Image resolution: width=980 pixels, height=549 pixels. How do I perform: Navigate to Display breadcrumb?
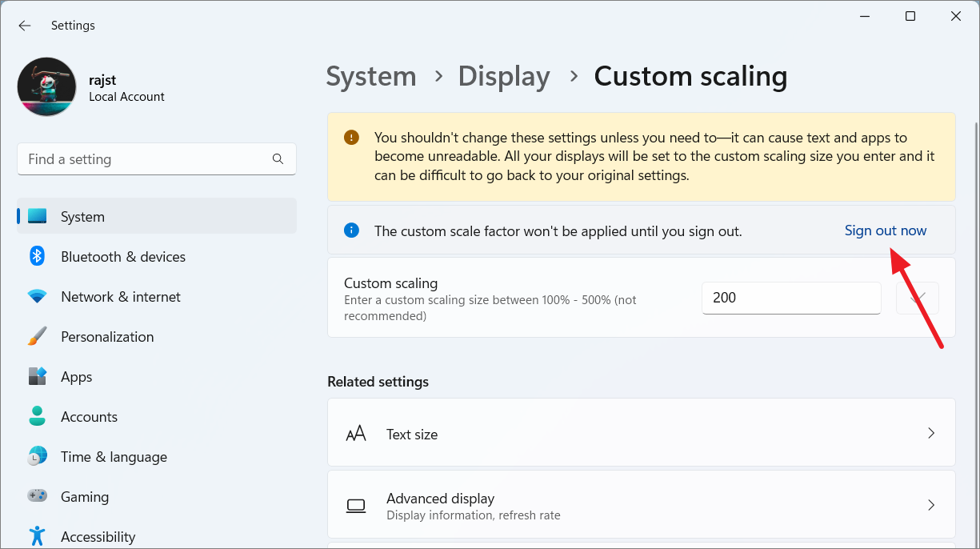[504, 76]
